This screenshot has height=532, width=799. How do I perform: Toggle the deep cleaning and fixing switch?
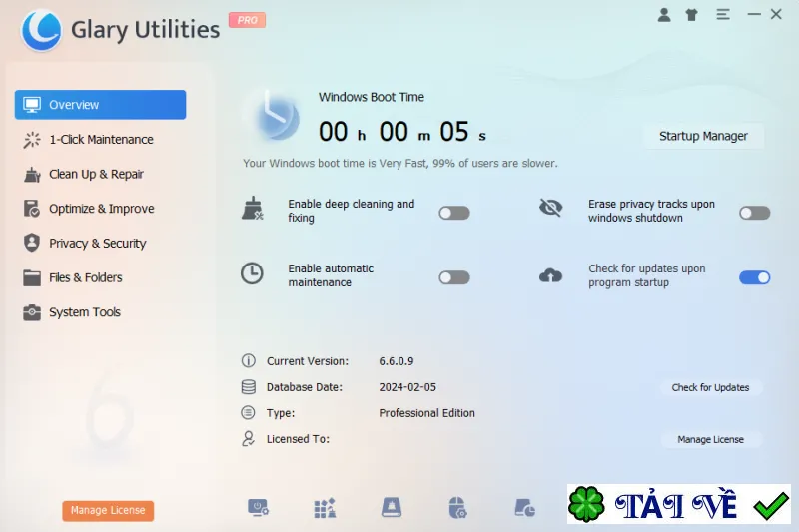454,213
